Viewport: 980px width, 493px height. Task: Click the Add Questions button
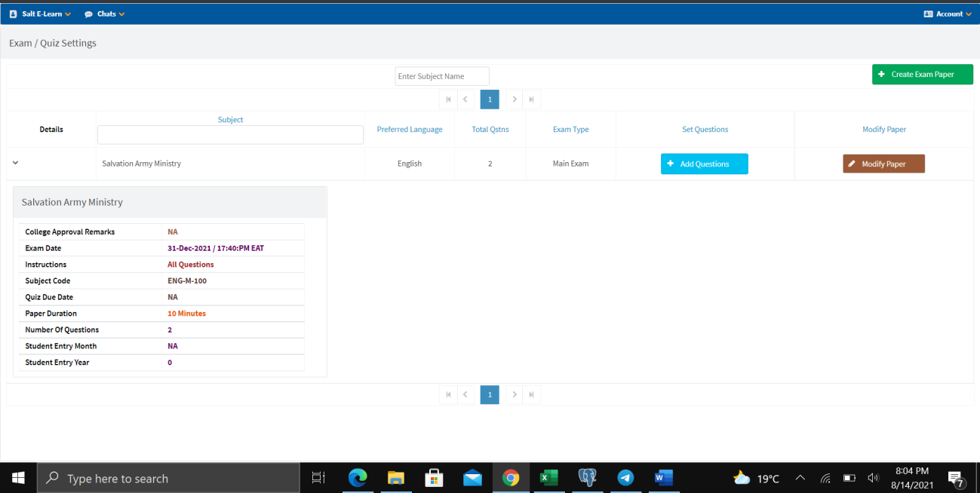pos(704,164)
